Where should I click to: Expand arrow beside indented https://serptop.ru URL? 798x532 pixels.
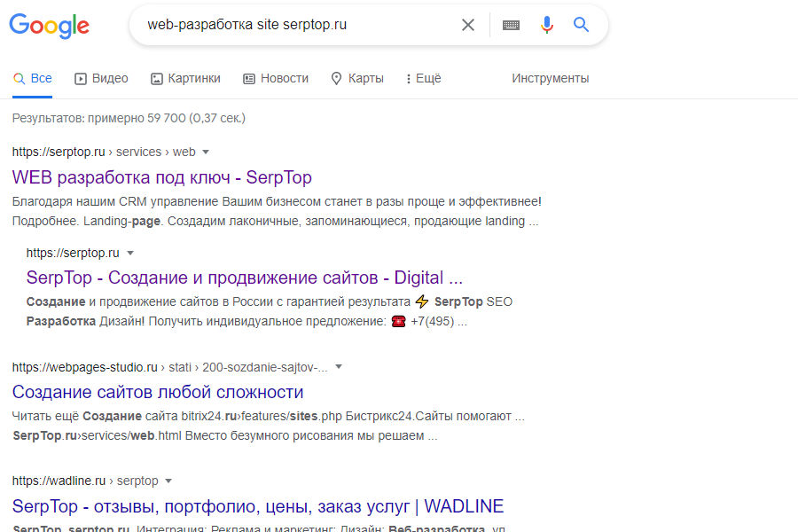point(129,253)
